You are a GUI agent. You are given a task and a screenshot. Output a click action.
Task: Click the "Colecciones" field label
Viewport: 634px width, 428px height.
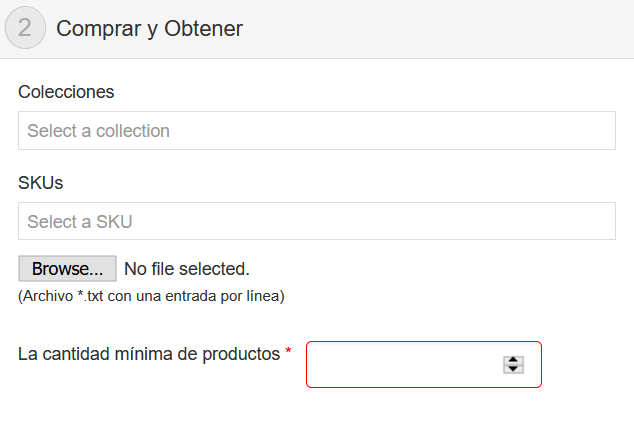click(66, 92)
